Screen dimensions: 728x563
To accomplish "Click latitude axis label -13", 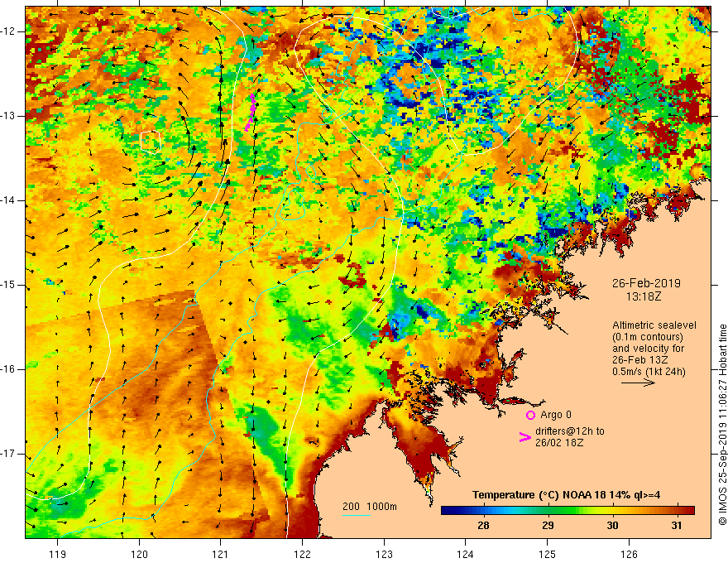I will (x=9, y=116).
